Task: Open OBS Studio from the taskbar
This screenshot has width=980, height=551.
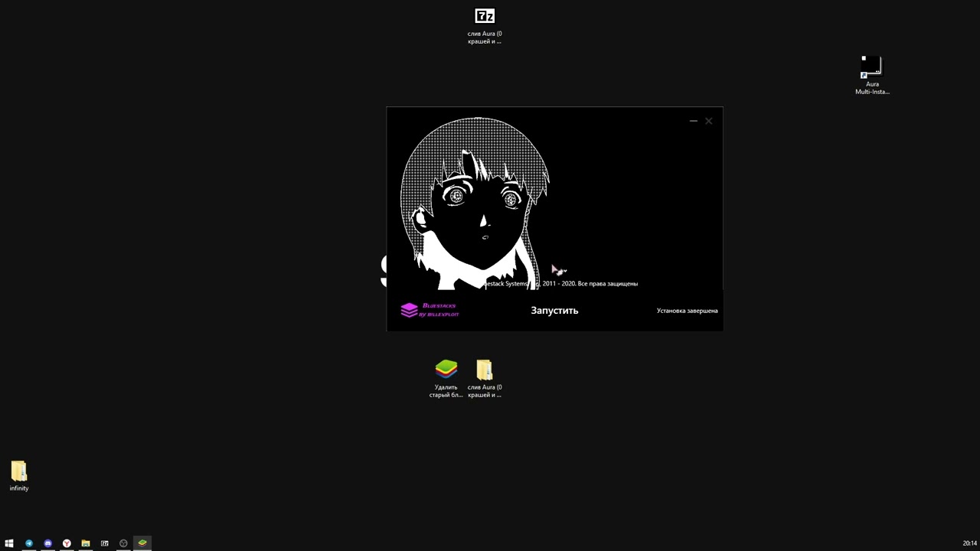Action: pyautogui.click(x=123, y=543)
